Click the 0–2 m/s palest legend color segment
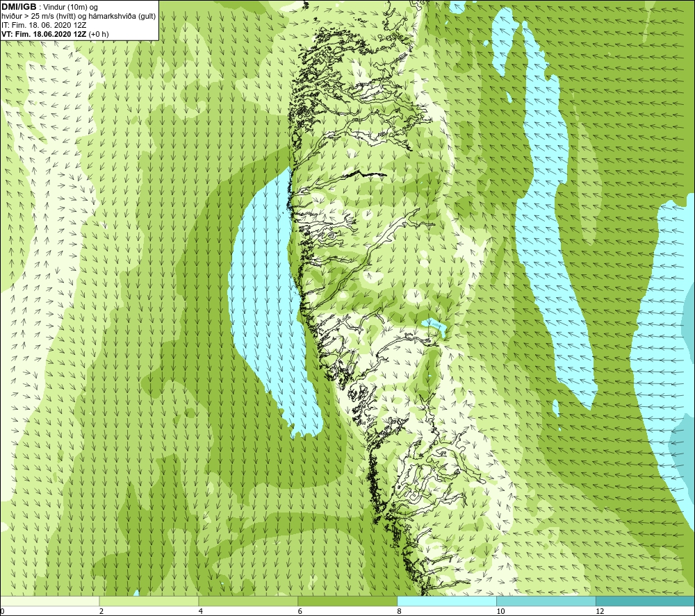695x616 pixels. click(49, 601)
